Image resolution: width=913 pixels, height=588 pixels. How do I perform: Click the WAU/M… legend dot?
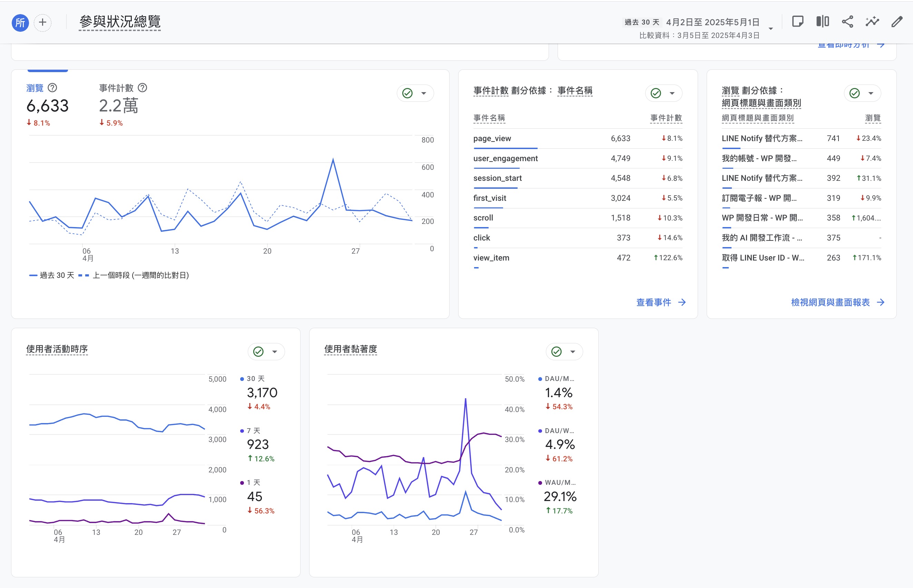click(540, 483)
